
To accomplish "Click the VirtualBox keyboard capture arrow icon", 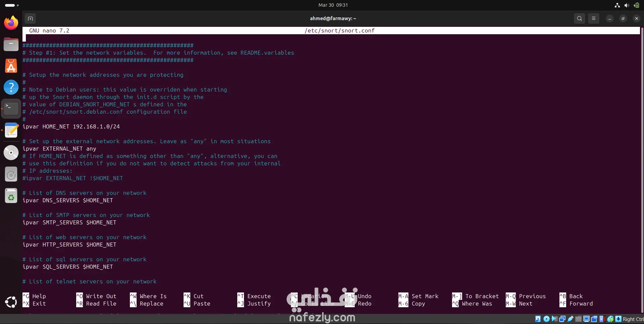I will pos(618,319).
